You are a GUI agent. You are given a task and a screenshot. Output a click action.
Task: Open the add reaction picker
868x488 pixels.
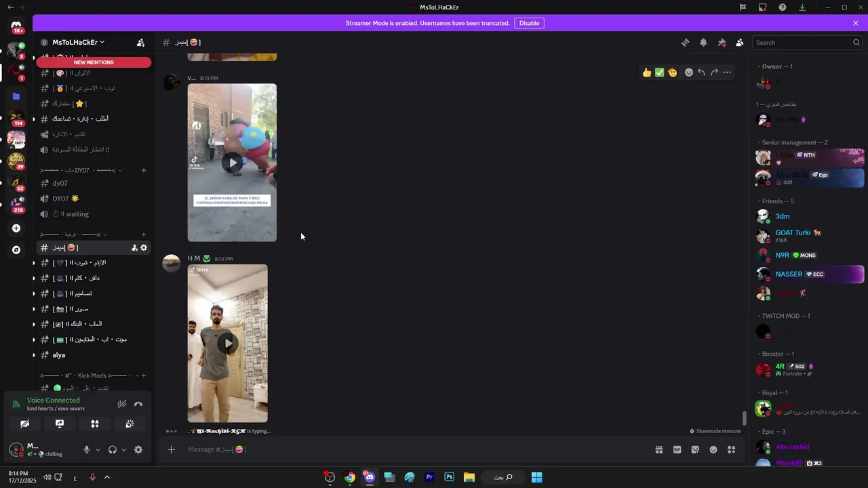coord(689,73)
